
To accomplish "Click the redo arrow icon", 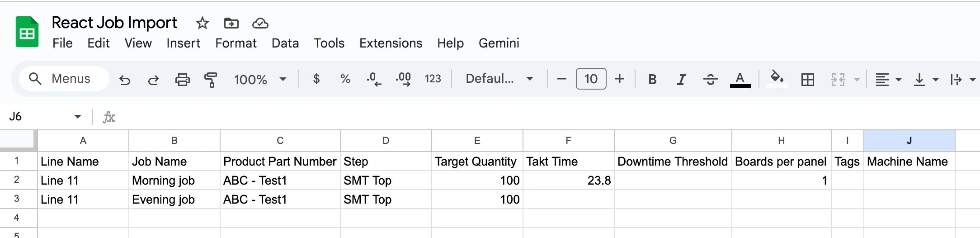I will [x=153, y=80].
